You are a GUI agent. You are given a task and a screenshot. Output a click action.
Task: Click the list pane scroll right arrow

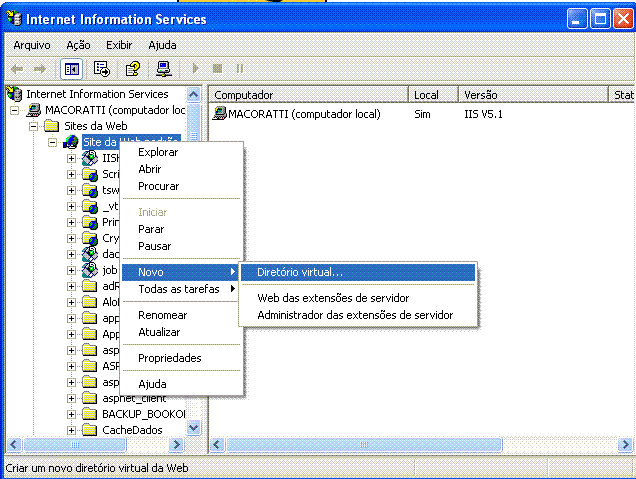point(625,445)
